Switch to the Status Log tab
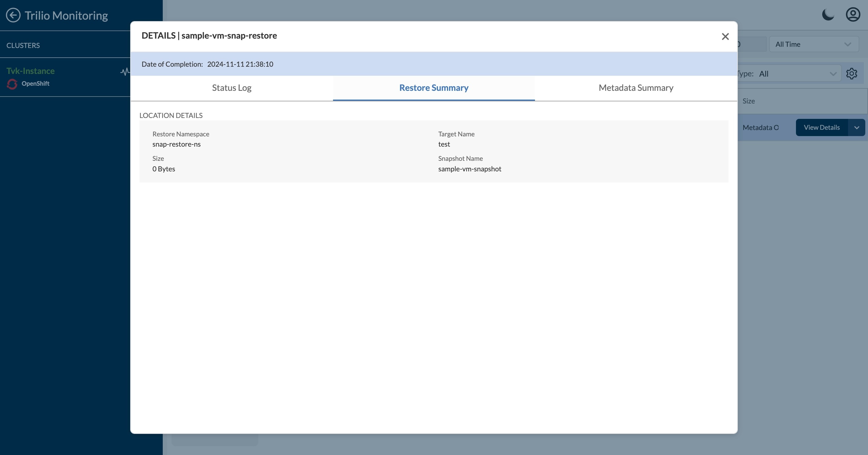Viewport: 868px width, 455px height. [231, 88]
